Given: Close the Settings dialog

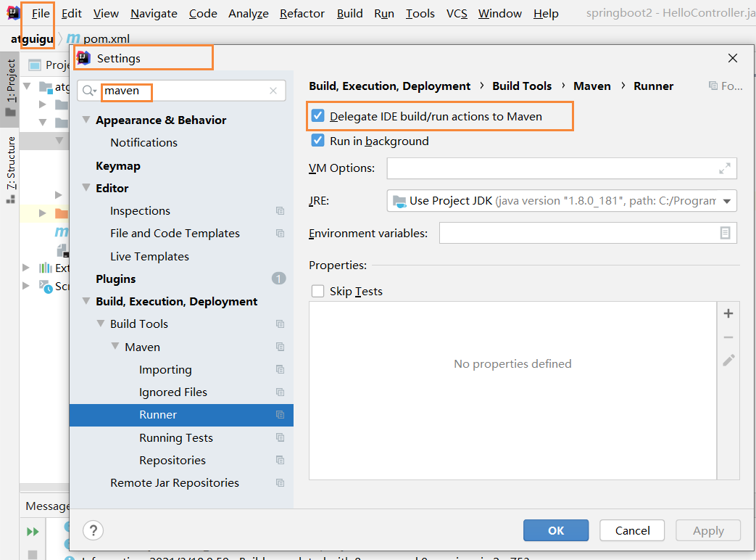Looking at the screenshot, I should tap(733, 58).
